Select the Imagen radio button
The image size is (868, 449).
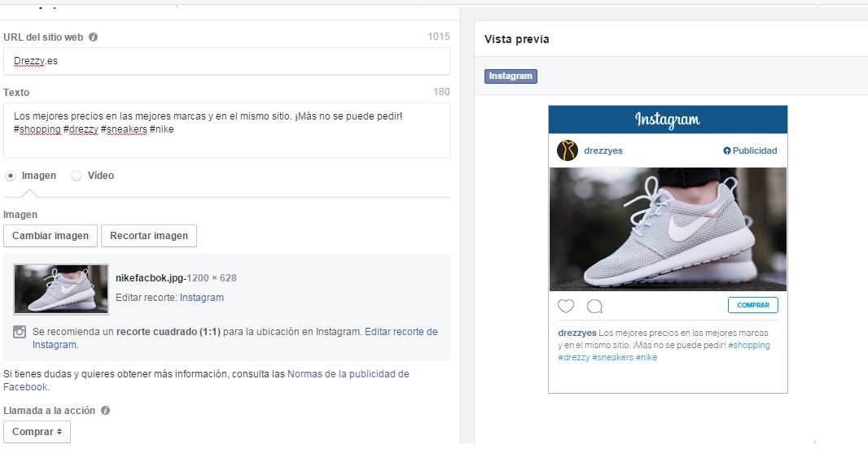(x=11, y=176)
